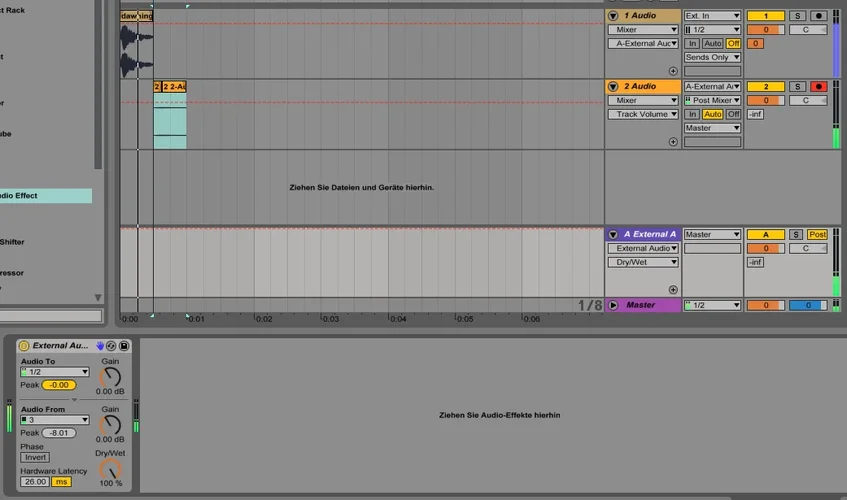Toggle Post send mode on return track
Viewport: 847px width, 500px height.
817,234
